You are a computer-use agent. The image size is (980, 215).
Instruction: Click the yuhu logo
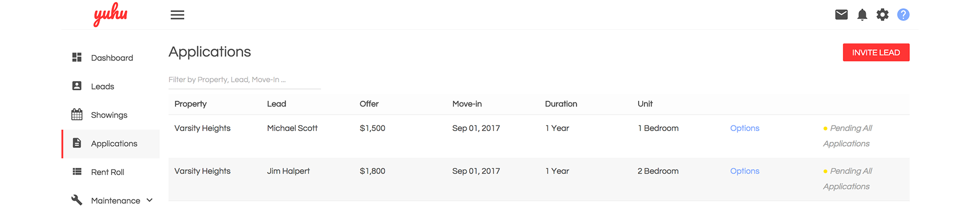click(111, 14)
